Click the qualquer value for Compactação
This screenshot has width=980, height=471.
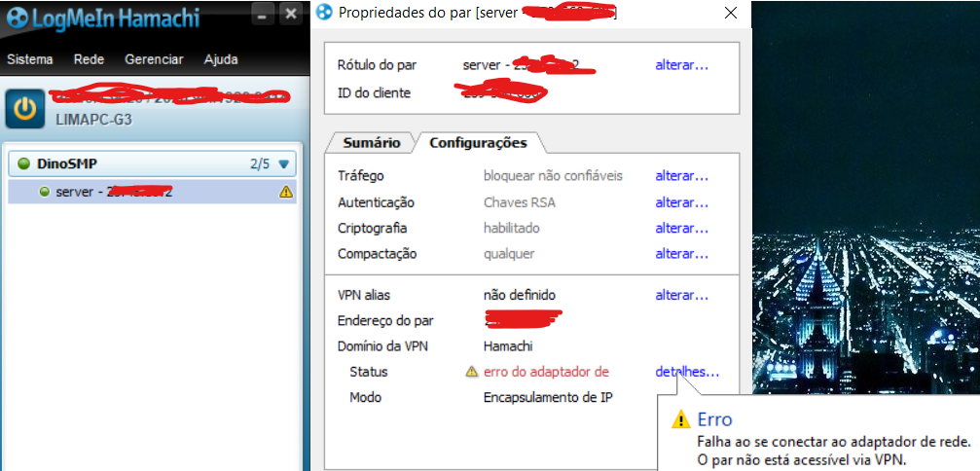509,254
